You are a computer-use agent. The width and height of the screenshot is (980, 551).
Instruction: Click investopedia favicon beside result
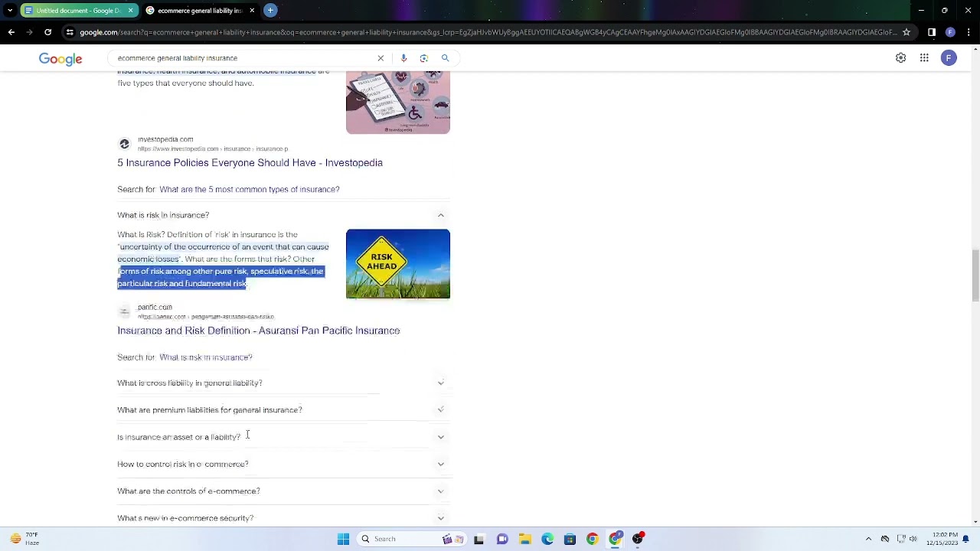125,144
